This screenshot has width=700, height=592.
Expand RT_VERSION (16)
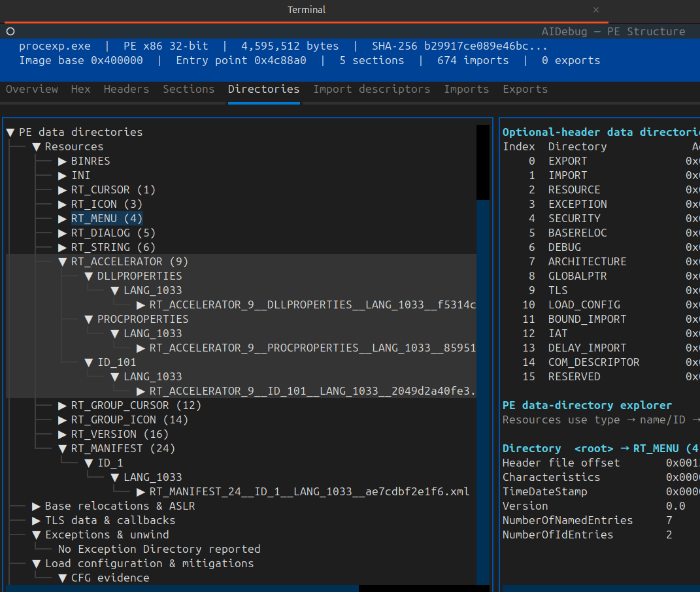[63, 435]
